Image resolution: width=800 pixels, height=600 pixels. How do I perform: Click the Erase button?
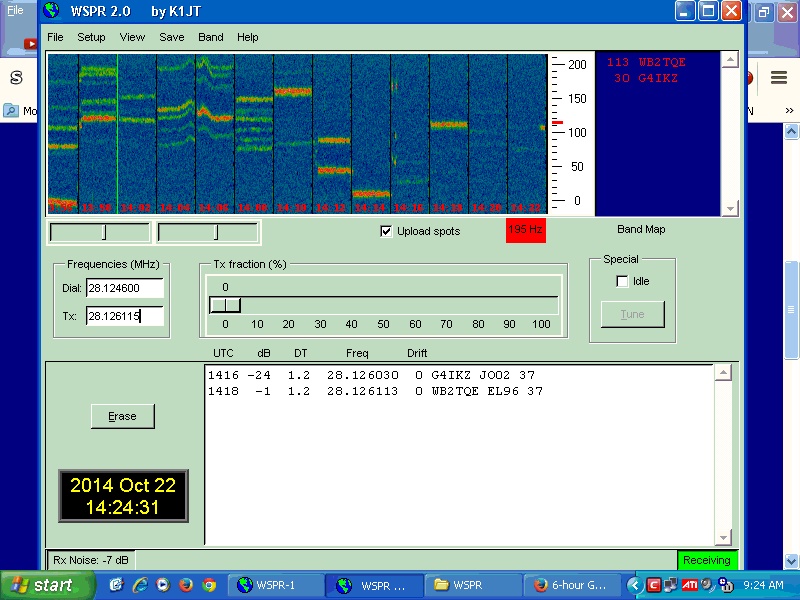point(122,416)
